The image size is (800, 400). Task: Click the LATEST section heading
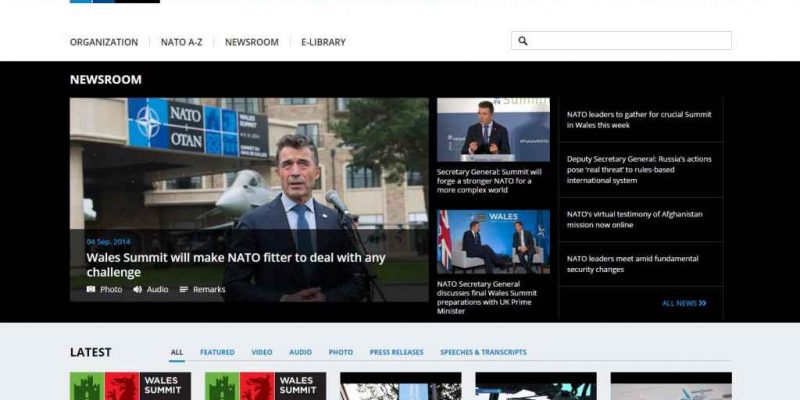(90, 352)
